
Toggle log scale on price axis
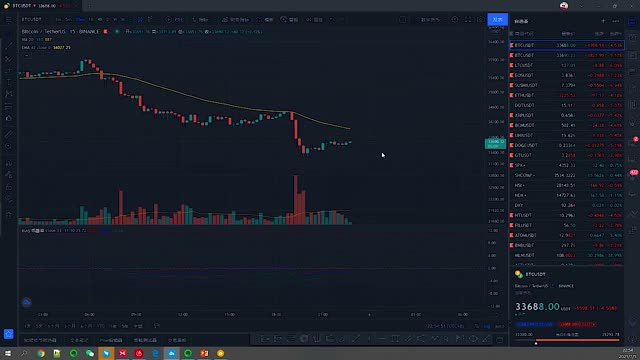pos(487,326)
